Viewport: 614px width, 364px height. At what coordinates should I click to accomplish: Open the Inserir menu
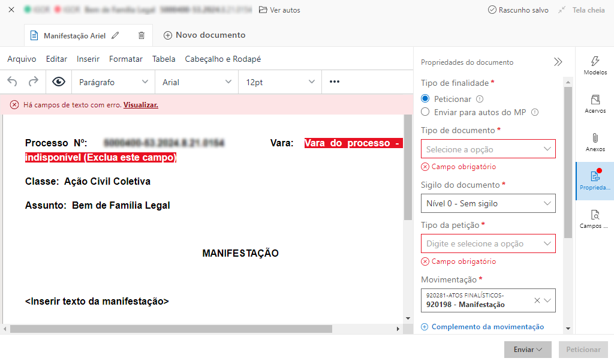pyautogui.click(x=88, y=59)
